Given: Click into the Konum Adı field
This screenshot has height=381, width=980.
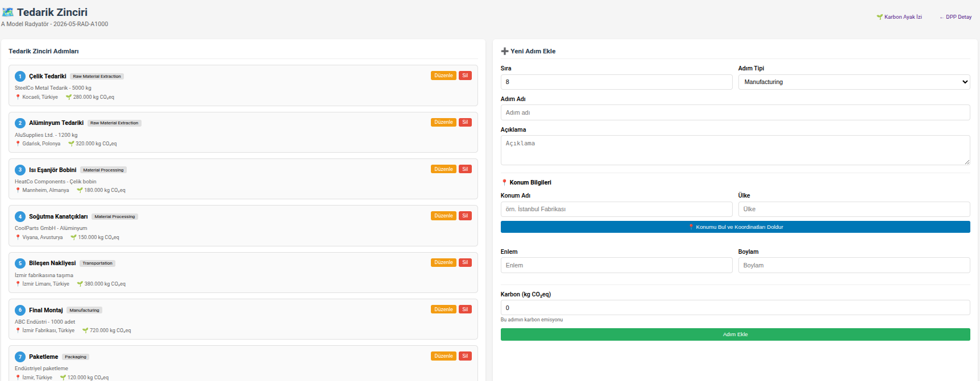Looking at the screenshot, I should click(616, 209).
